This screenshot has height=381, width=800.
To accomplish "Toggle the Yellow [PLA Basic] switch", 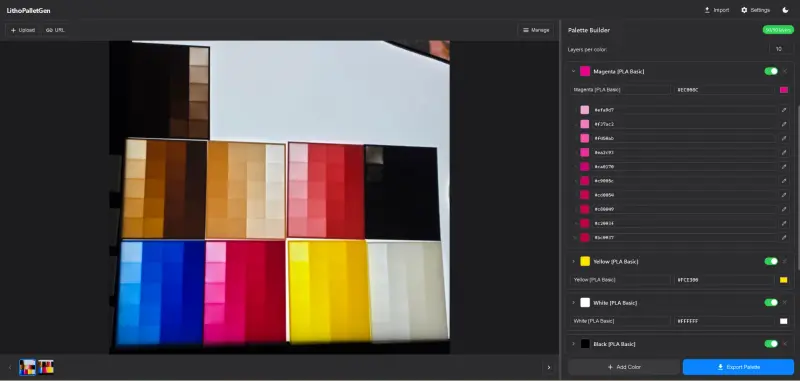I will (771, 262).
